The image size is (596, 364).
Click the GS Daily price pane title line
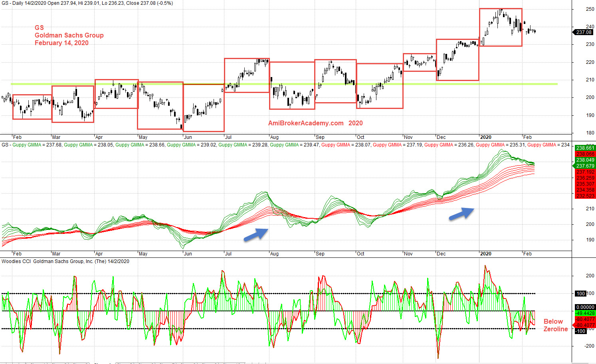(87, 3)
